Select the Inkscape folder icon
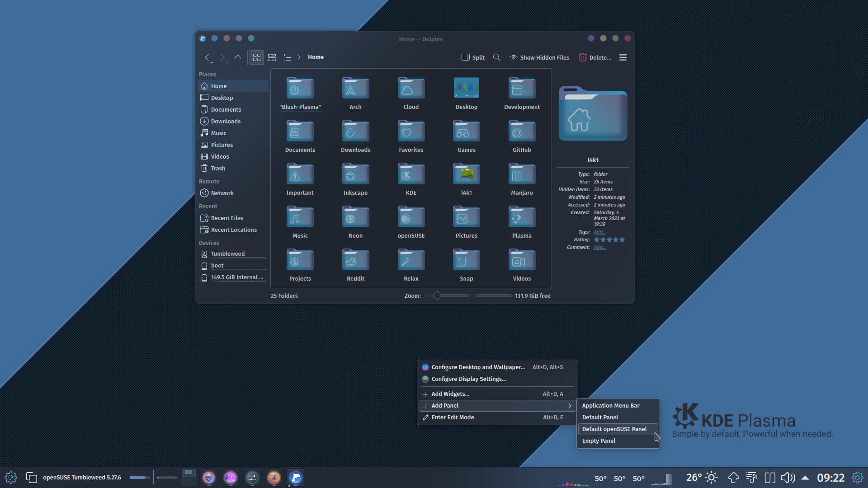This screenshot has height=488, width=868. 355,174
